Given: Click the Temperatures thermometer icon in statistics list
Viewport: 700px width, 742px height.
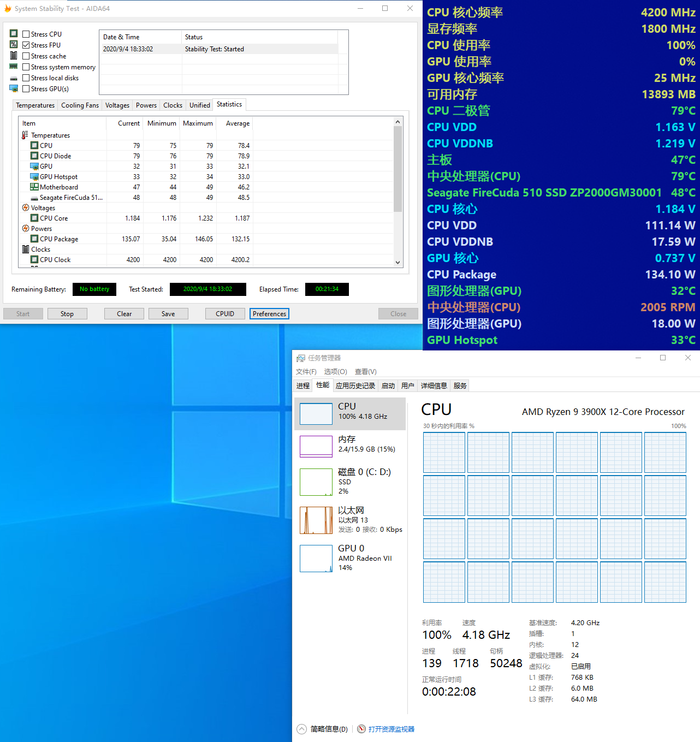Looking at the screenshot, I should pyautogui.click(x=25, y=135).
